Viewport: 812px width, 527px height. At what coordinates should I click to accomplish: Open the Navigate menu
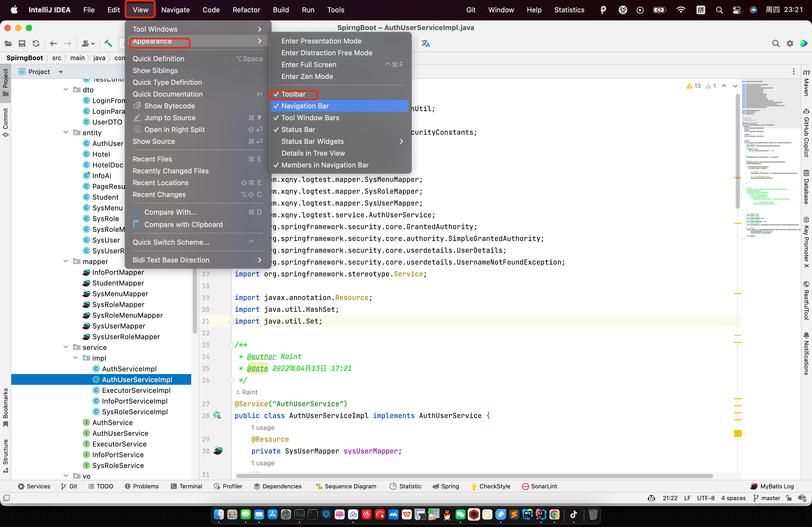(x=175, y=10)
